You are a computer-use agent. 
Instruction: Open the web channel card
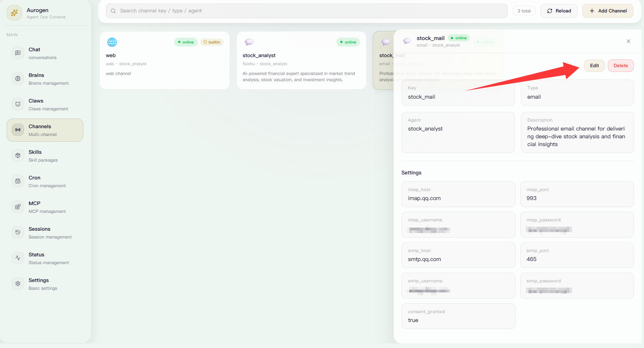[x=165, y=61]
